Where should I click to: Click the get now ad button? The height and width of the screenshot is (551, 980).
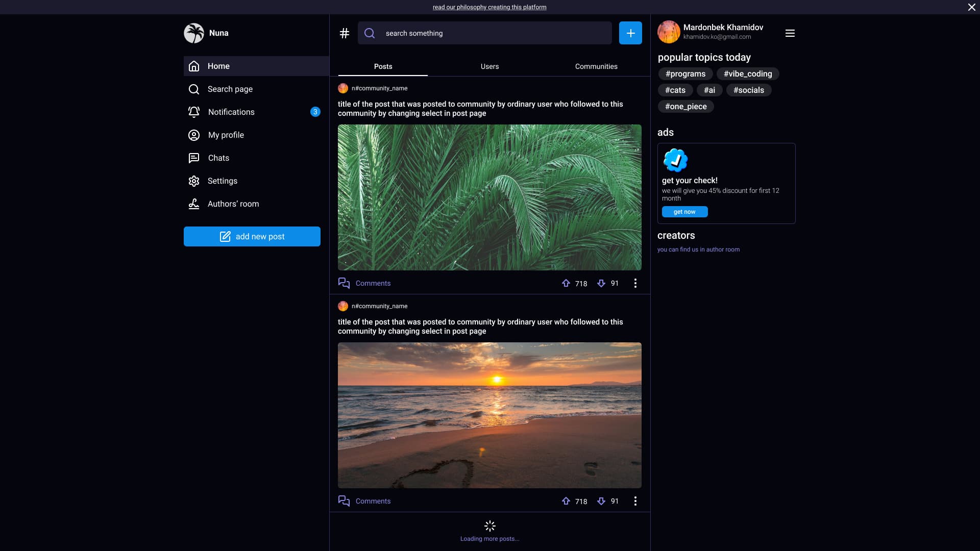tap(684, 212)
